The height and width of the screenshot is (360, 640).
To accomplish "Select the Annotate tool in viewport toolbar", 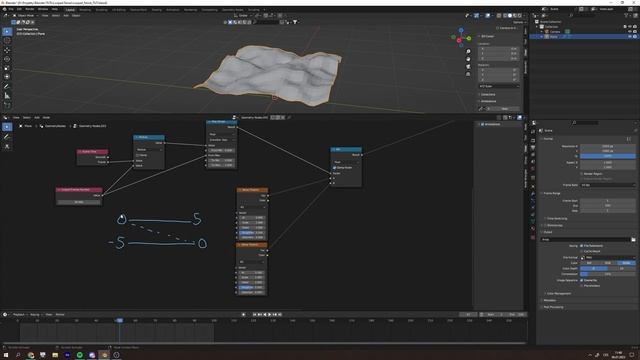I will (7, 87).
